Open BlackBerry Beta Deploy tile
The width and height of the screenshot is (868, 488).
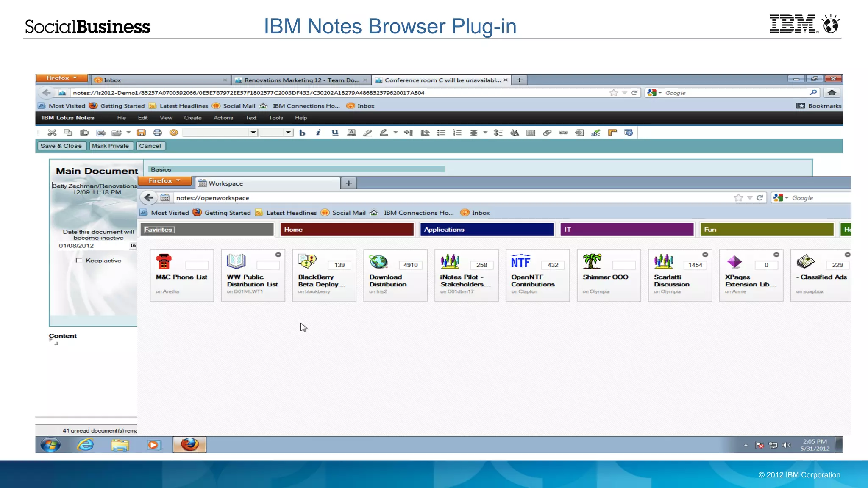point(324,275)
